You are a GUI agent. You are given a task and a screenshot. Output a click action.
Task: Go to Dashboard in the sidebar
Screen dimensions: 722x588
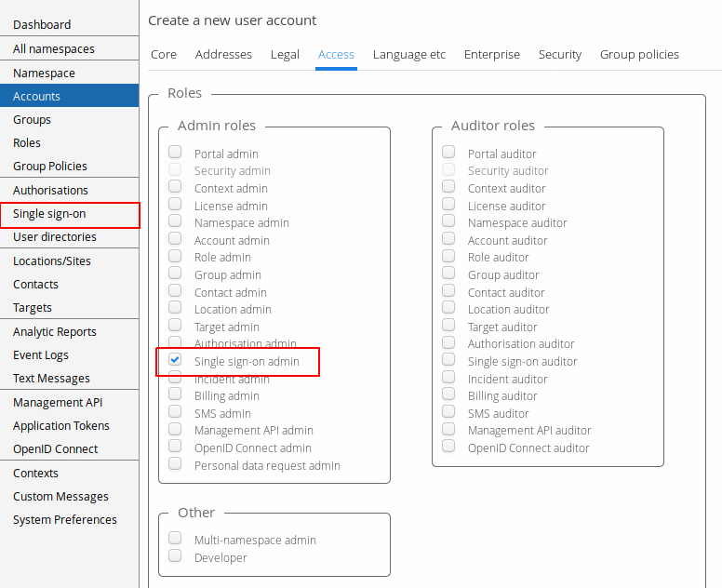pos(42,25)
